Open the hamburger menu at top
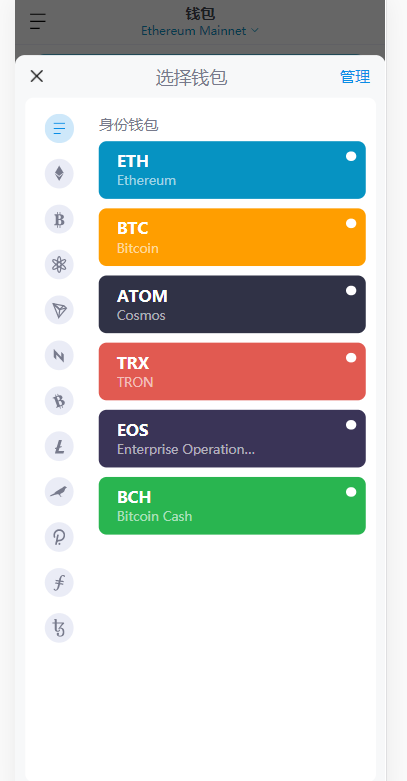 [x=37, y=21]
